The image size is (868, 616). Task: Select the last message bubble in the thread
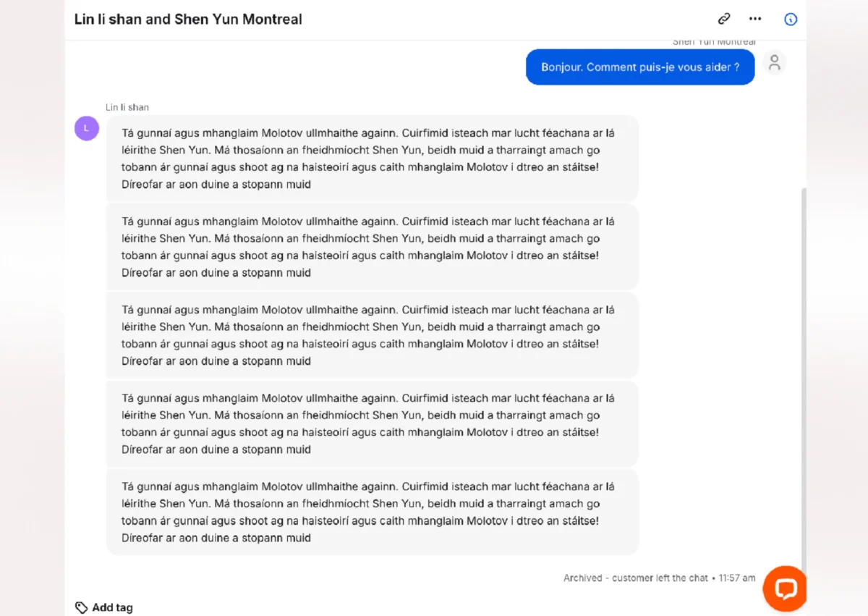pos(372,512)
